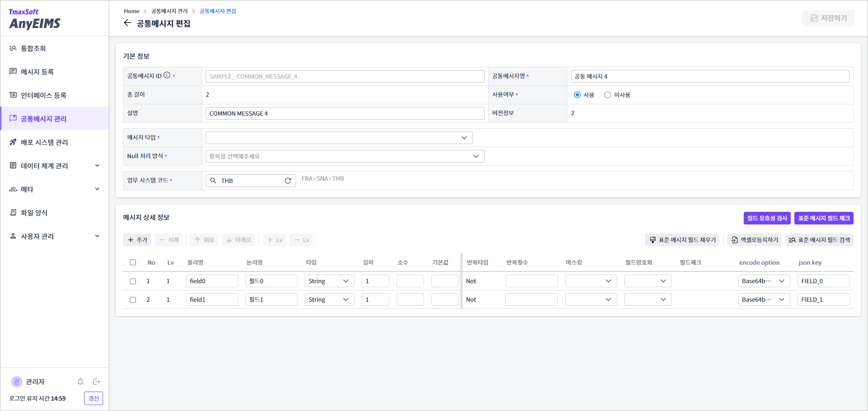The image size is (868, 411).
Task: Open 필드암호화 dropdown for field0 row
Action: click(x=648, y=281)
